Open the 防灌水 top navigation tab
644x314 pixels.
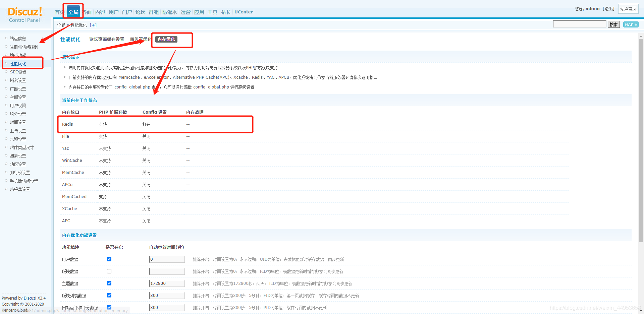[x=170, y=12]
